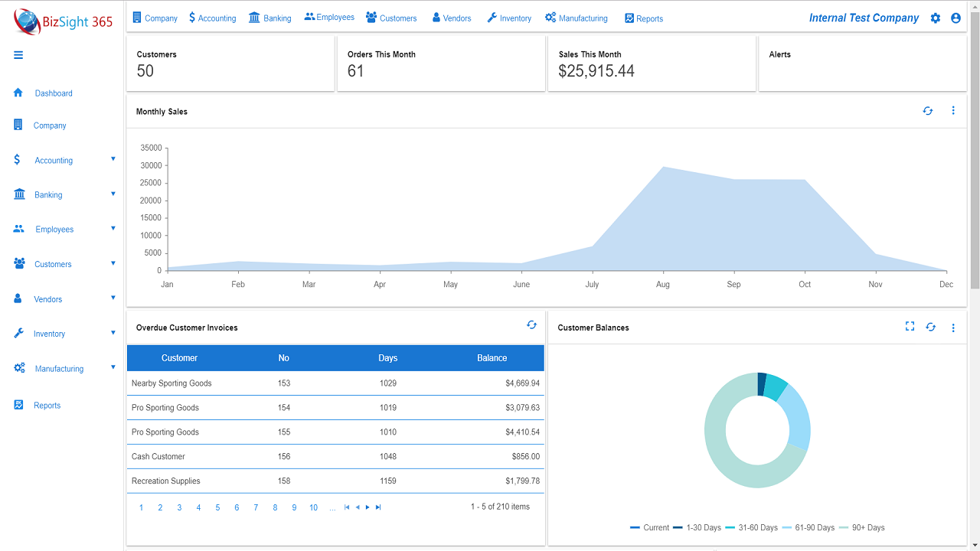Viewport: 980px width, 551px height.
Task: Sort table by Balance column header
Action: 492,358
